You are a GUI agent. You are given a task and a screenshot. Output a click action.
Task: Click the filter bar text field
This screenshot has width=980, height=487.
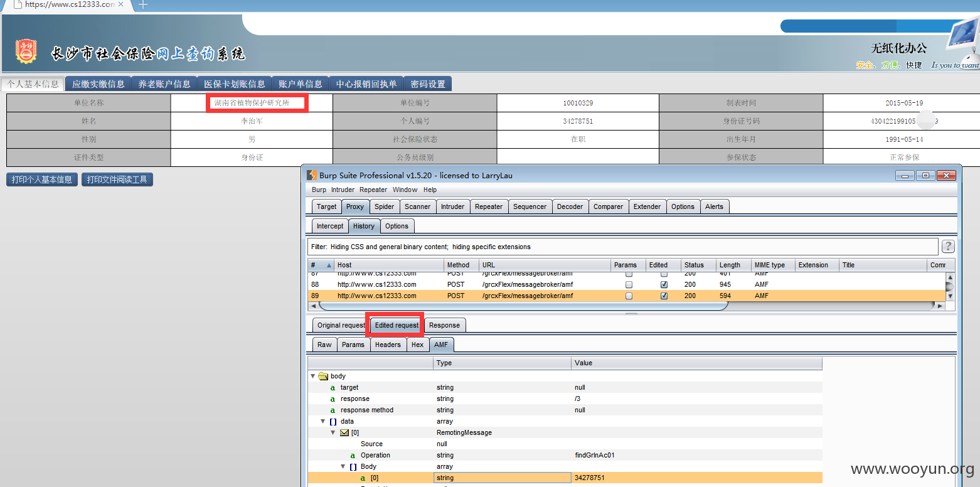(x=622, y=247)
